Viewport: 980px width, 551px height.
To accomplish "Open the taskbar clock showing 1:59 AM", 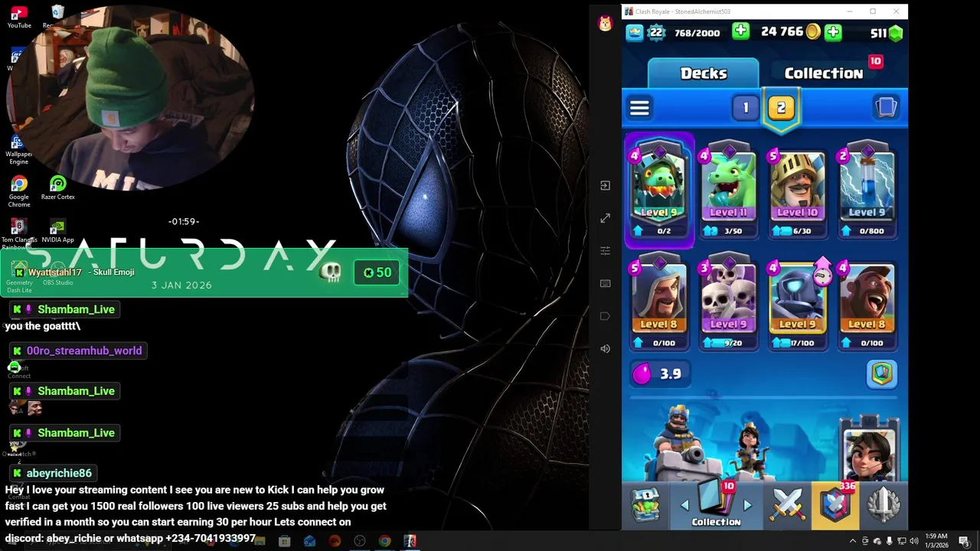I will pyautogui.click(x=936, y=540).
